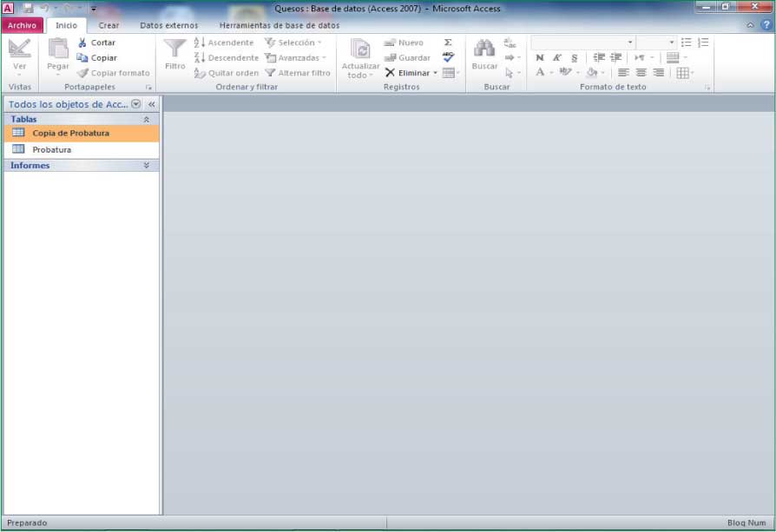This screenshot has height=532, width=776.
Task: Toggle italic K formatting button
Action: point(557,58)
